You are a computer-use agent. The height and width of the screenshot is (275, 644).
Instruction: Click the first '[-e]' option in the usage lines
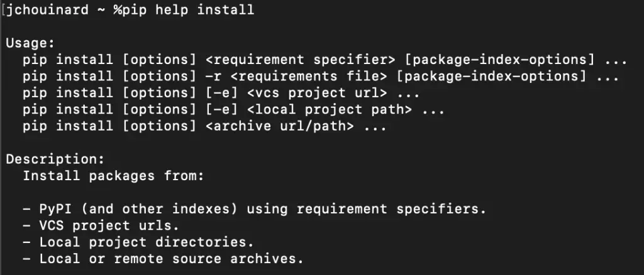click(x=221, y=93)
